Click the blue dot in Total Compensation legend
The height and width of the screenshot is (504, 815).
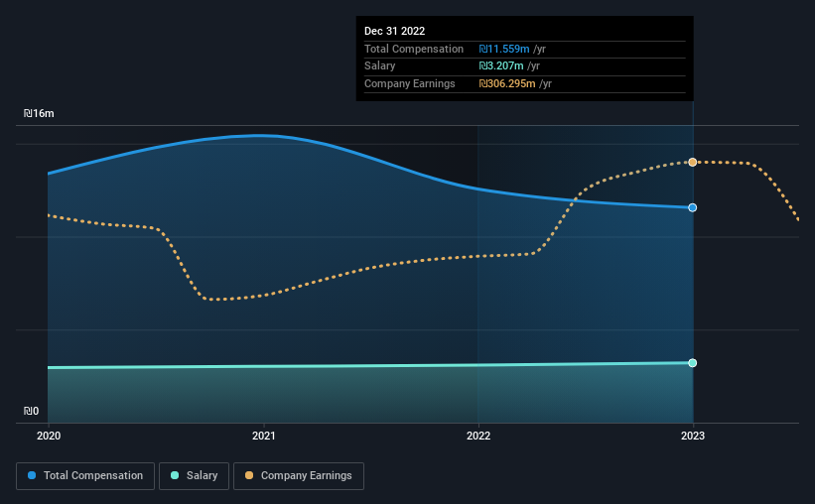[x=32, y=475]
